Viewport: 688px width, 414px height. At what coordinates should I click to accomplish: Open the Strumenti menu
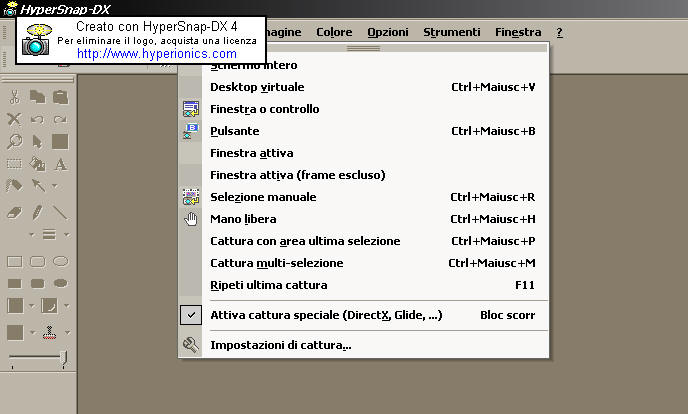click(x=451, y=32)
